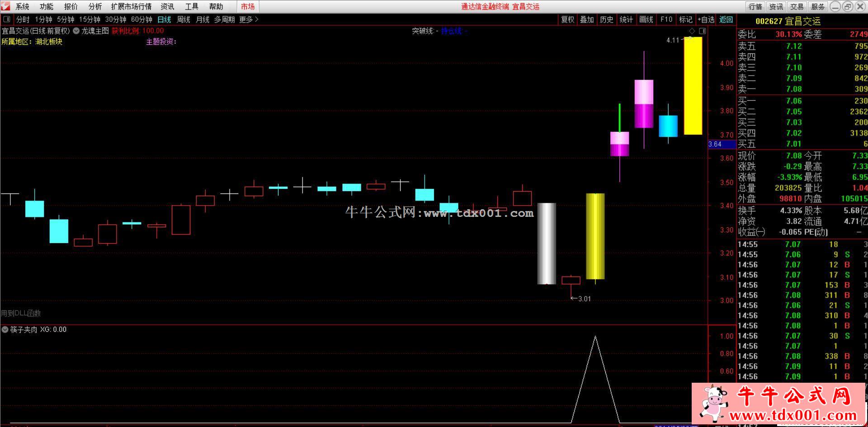Expand the 龙魂主图 indicator dropdown
This screenshot has width=868, height=427.
(76, 31)
